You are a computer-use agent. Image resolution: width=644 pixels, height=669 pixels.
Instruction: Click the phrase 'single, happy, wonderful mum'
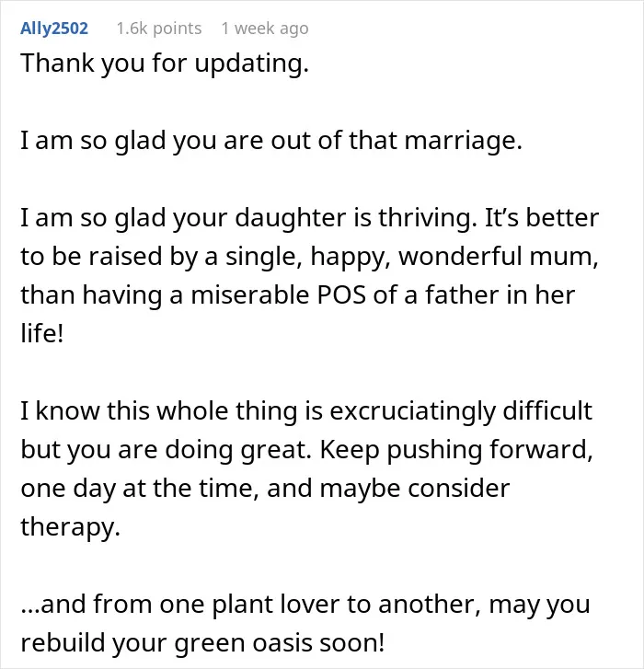[x=409, y=257]
